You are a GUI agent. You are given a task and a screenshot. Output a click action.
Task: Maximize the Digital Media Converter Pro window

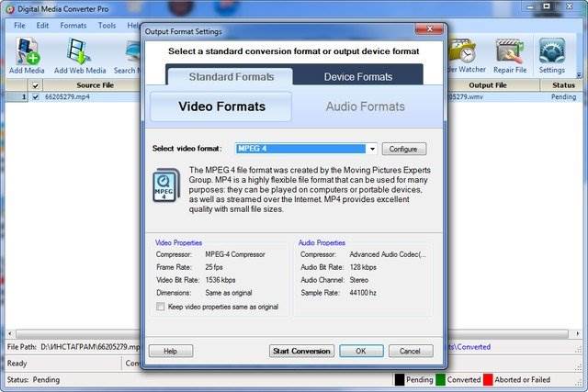tap(547, 6)
